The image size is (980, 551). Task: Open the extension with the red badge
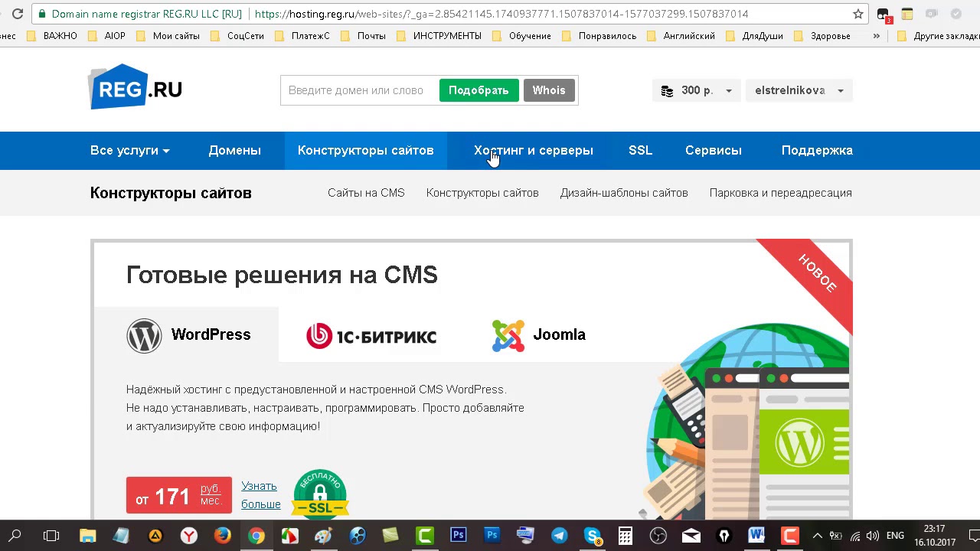tap(884, 15)
